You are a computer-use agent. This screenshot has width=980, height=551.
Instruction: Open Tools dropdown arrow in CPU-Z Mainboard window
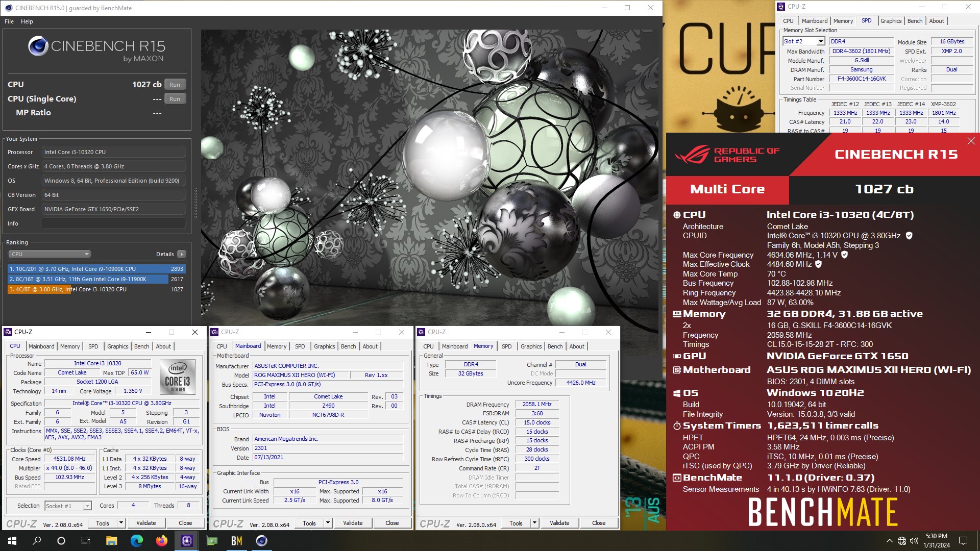point(328,523)
